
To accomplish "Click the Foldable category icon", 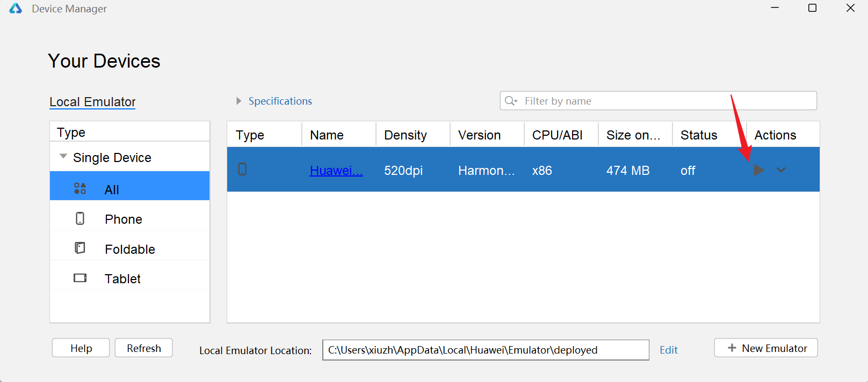I will point(80,248).
